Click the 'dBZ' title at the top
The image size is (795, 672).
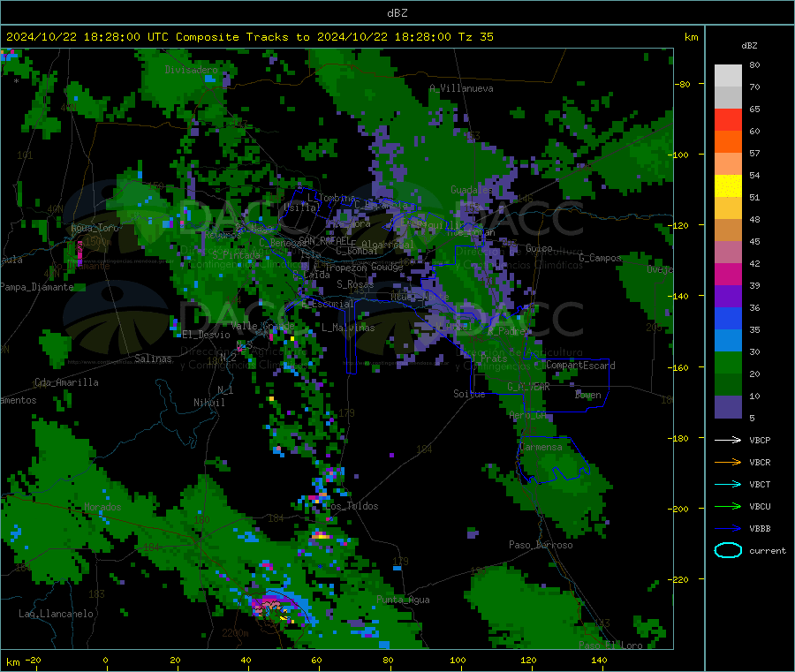(397, 13)
